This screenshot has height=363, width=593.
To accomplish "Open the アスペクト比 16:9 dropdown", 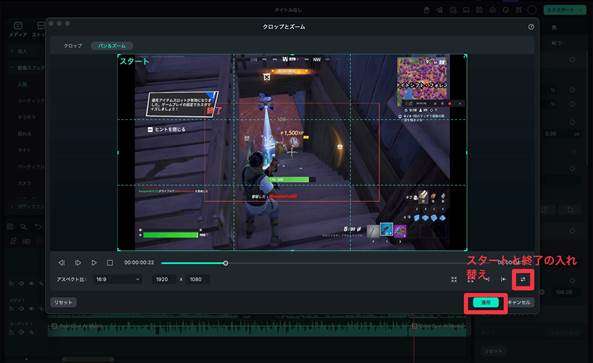I will coord(118,279).
